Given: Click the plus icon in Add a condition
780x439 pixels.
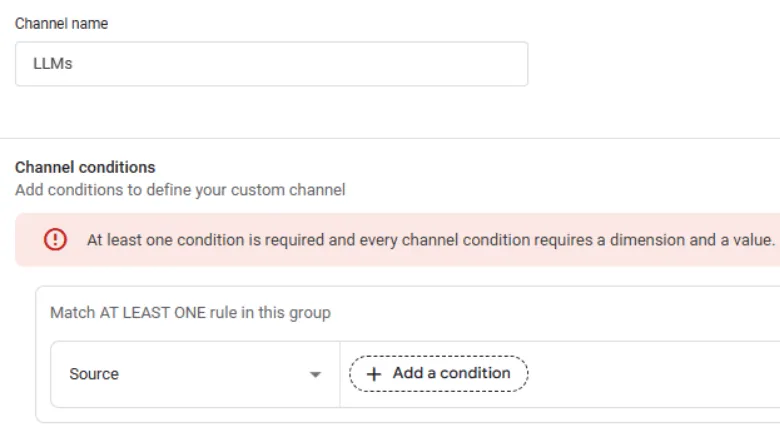Looking at the screenshot, I should click(375, 374).
